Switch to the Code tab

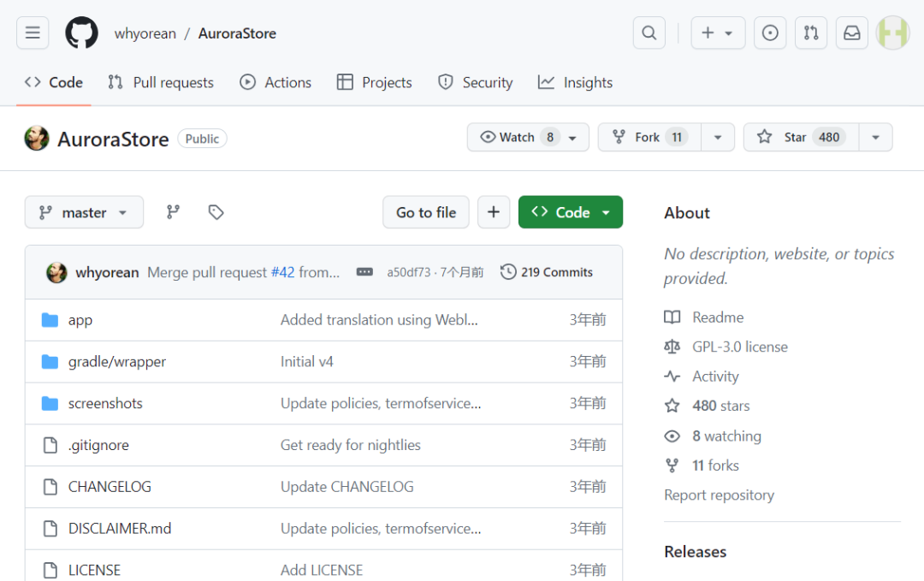point(54,82)
